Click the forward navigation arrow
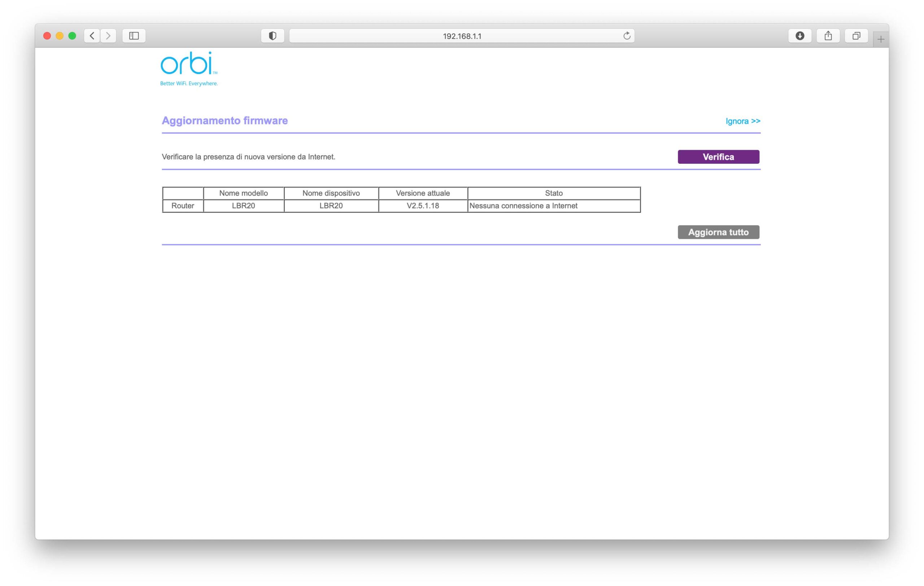The height and width of the screenshot is (586, 924). 108,36
